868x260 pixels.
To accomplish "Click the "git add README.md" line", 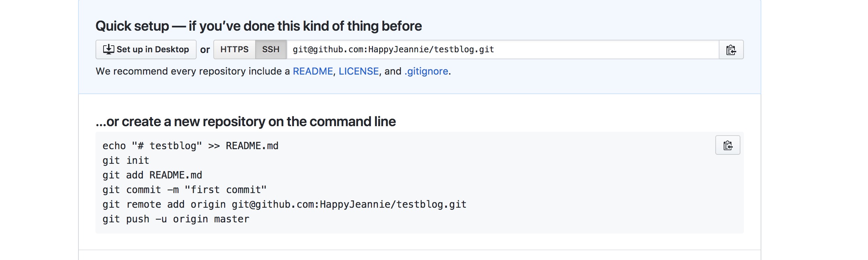I will pyautogui.click(x=152, y=175).
